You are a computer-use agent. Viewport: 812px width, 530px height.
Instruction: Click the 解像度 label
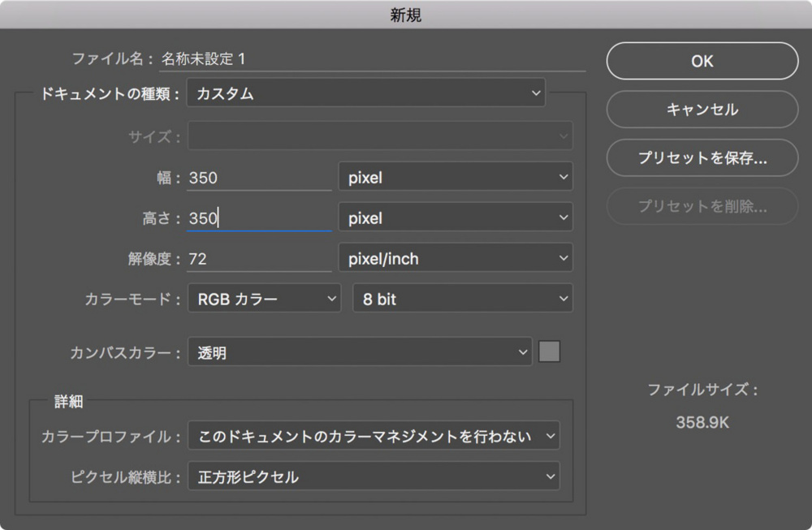click(153, 258)
